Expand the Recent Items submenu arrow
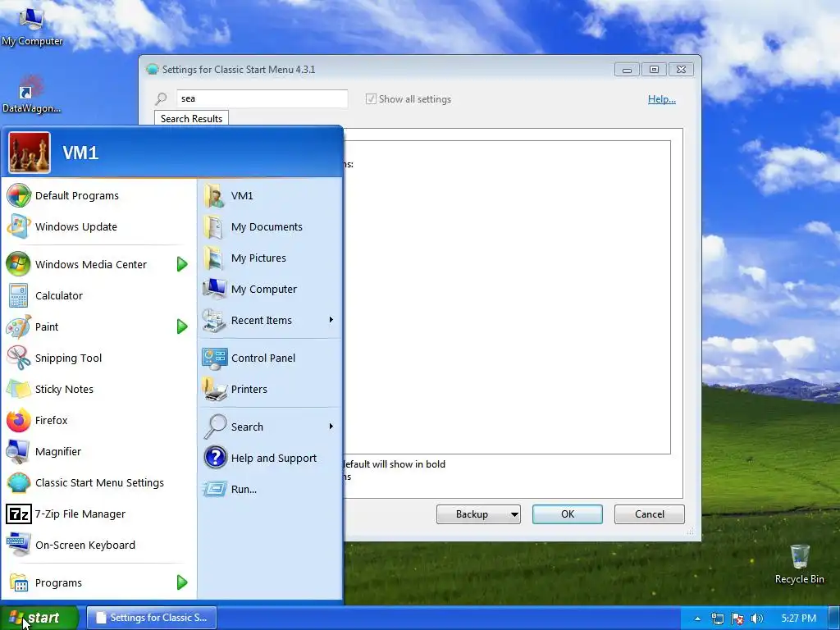The image size is (840, 630). (x=331, y=320)
